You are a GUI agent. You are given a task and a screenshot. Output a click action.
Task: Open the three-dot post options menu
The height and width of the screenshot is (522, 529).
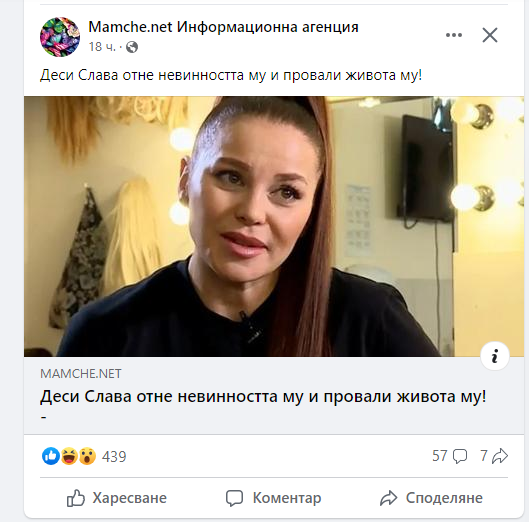(454, 35)
